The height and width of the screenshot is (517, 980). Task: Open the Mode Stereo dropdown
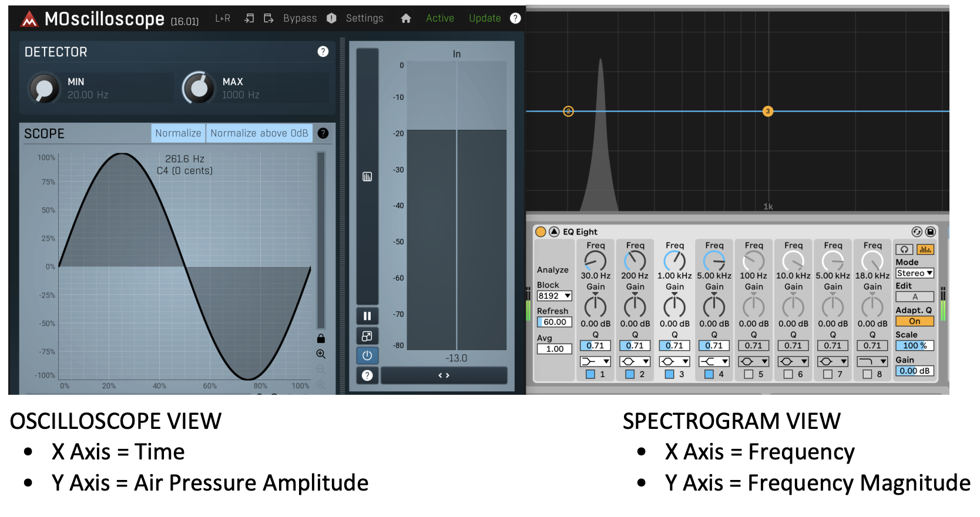coord(915,273)
